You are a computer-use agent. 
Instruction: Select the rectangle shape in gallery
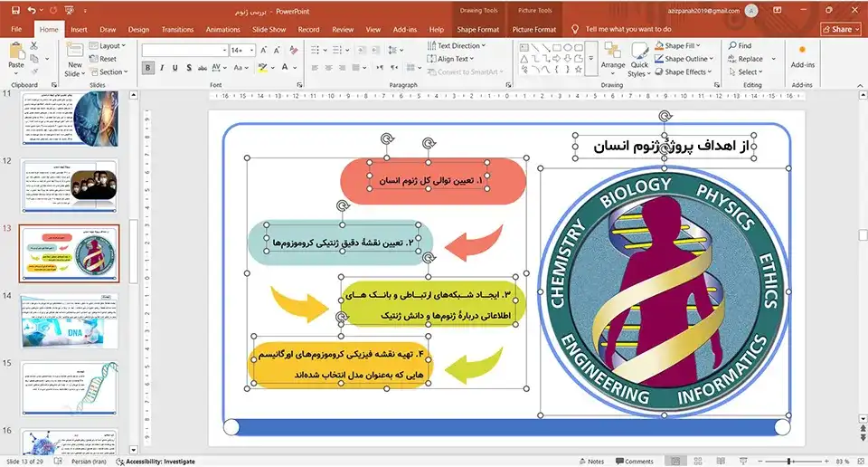[x=556, y=48]
